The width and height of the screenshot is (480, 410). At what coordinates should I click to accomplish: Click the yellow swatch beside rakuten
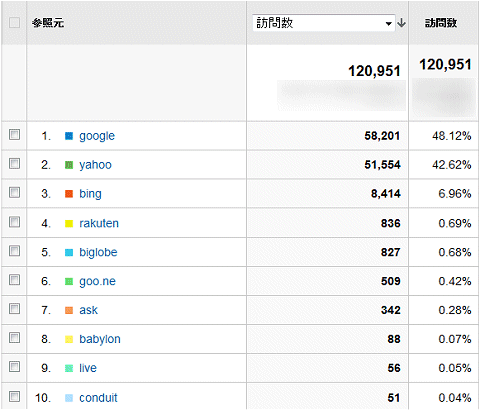coord(69,224)
